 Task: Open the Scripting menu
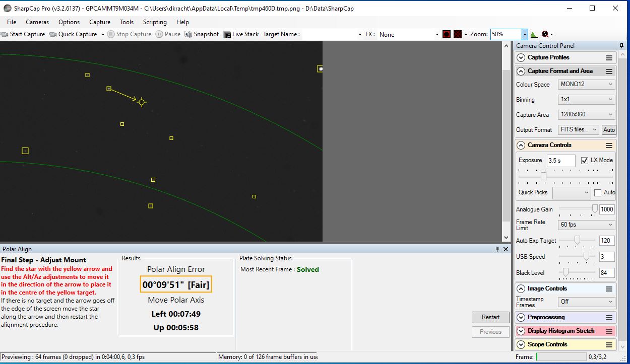coord(155,22)
